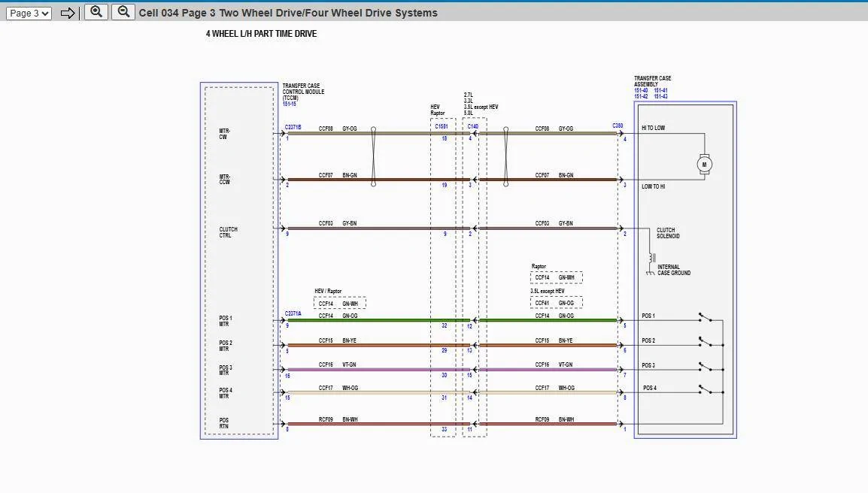The height and width of the screenshot is (493, 868).
Task: Click the POS 2 switch symbol
Action: (x=705, y=342)
